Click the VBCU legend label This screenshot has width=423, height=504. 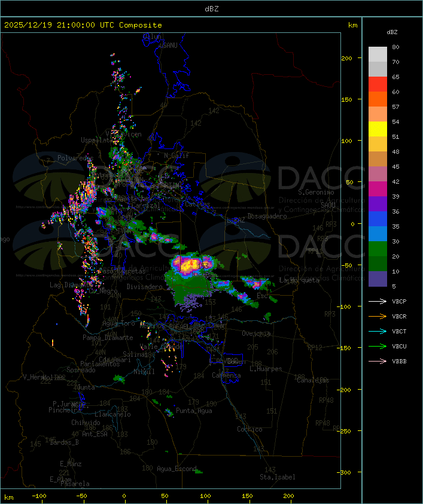point(399,346)
